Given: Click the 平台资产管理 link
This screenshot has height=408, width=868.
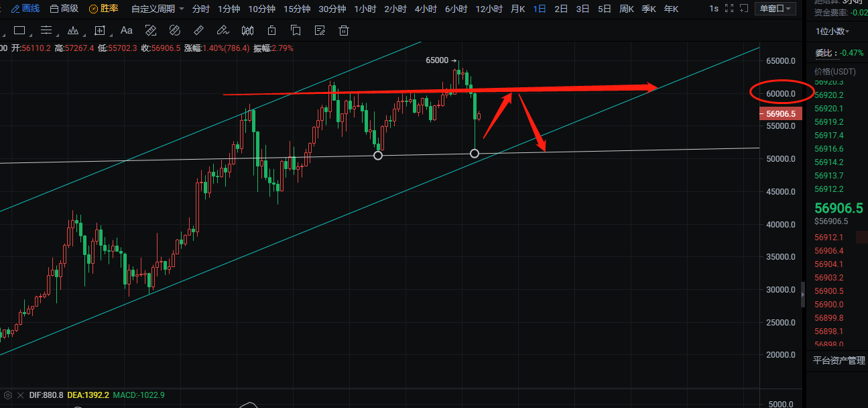Looking at the screenshot, I should [839, 360].
